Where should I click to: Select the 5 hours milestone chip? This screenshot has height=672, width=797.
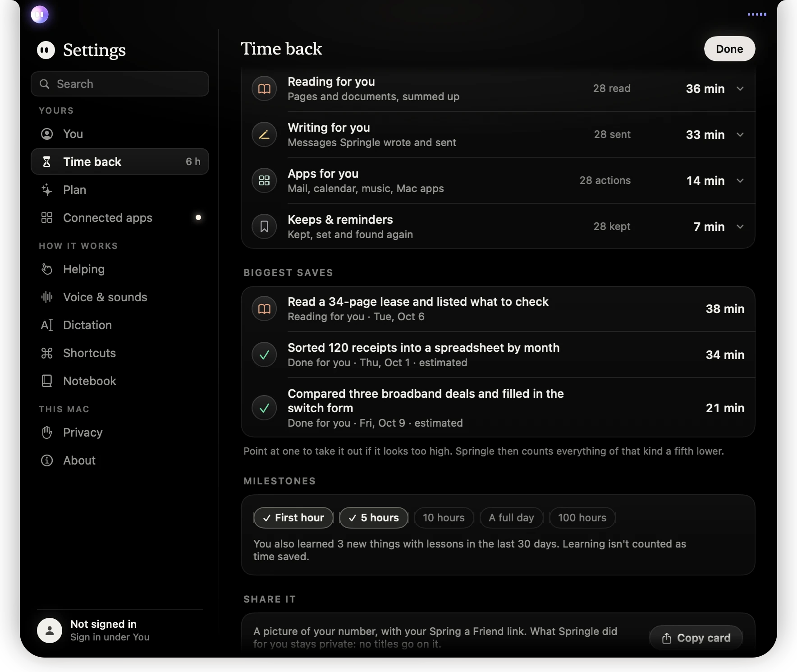(x=374, y=518)
